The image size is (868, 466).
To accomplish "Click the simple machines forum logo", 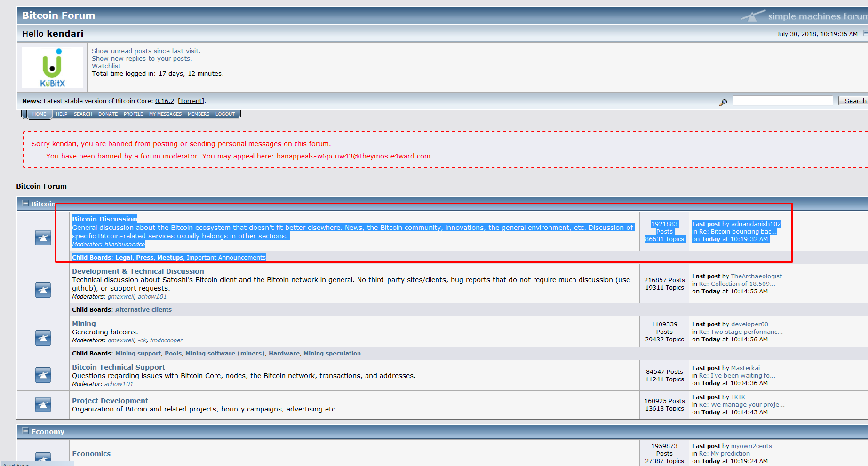I will point(804,16).
